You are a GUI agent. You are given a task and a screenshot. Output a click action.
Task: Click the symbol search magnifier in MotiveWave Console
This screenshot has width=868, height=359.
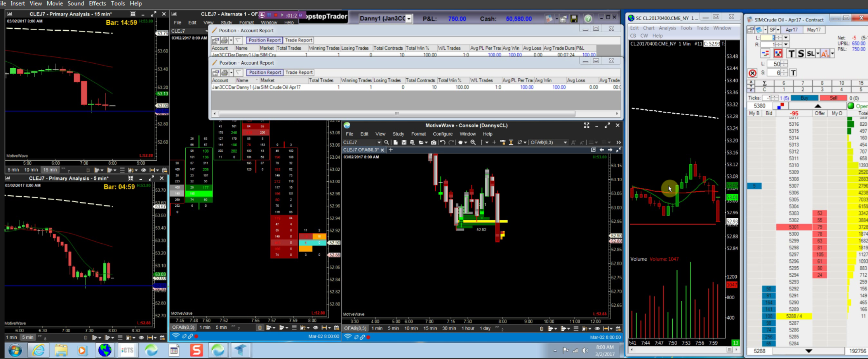(386, 142)
